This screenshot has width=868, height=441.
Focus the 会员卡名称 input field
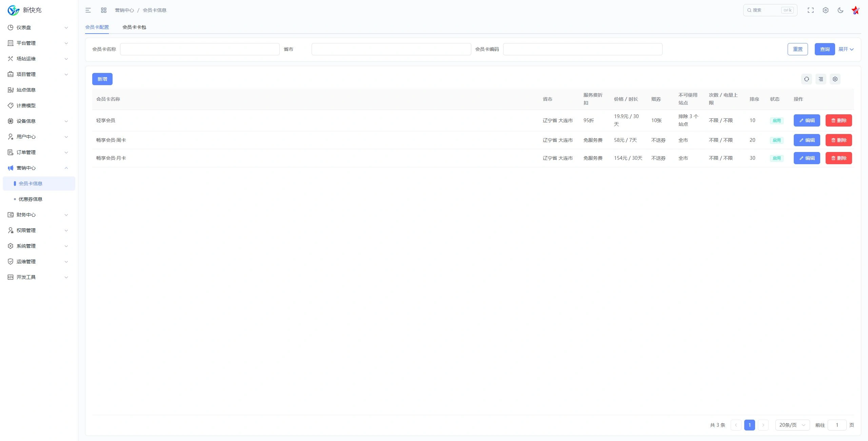[x=200, y=49]
